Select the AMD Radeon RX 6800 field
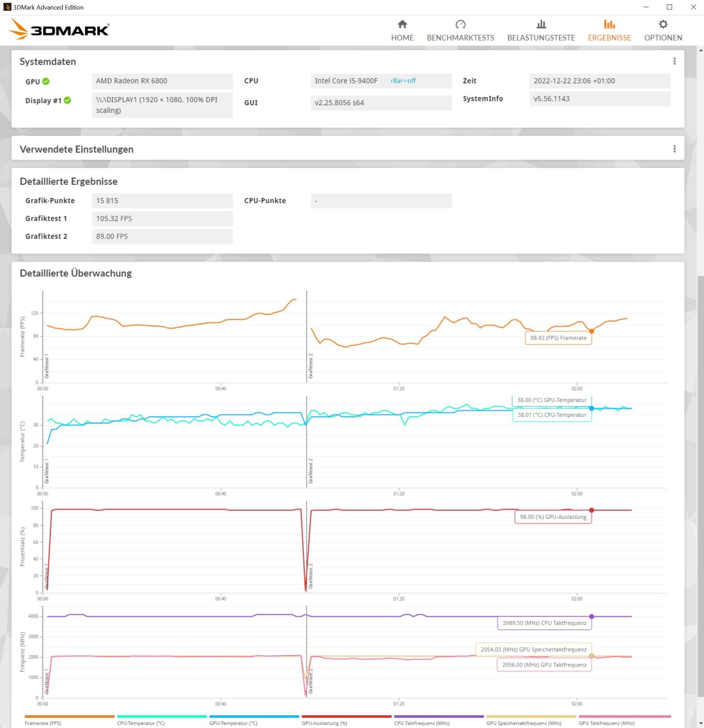This screenshot has width=704, height=728. [x=162, y=81]
